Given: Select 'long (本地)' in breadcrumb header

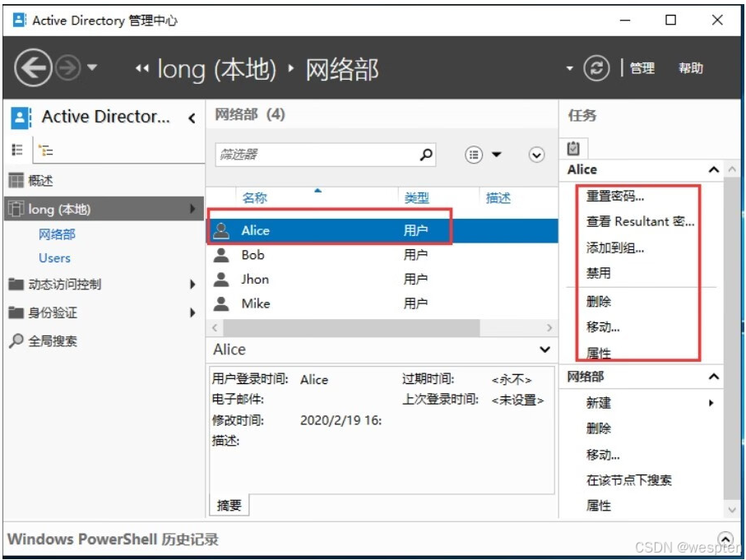Looking at the screenshot, I should (x=216, y=69).
